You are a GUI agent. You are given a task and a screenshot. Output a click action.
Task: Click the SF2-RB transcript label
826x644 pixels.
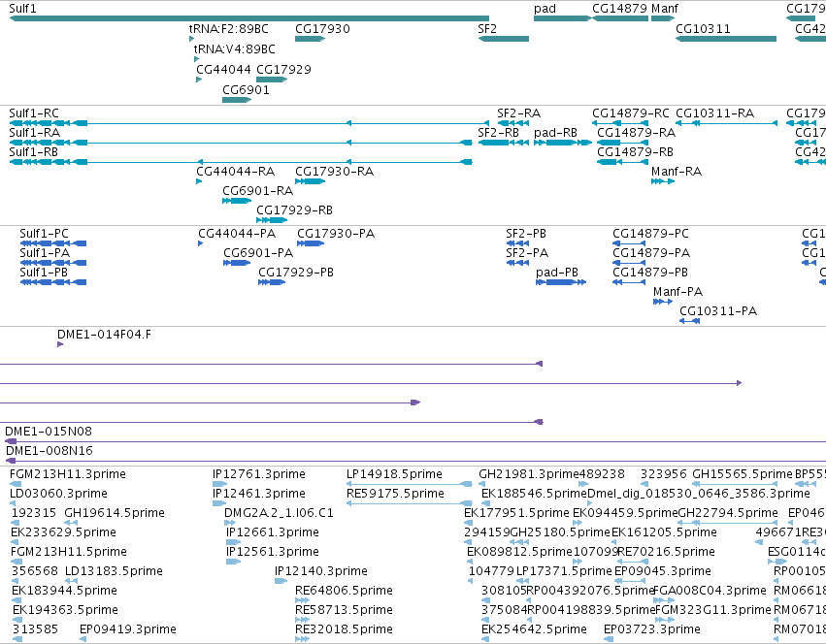[x=498, y=133]
